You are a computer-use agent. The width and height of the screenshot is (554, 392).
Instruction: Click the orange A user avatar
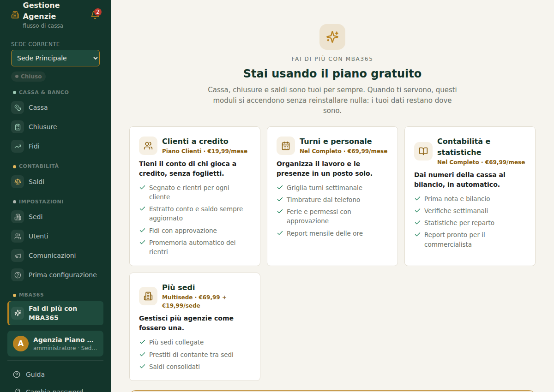[21, 344]
